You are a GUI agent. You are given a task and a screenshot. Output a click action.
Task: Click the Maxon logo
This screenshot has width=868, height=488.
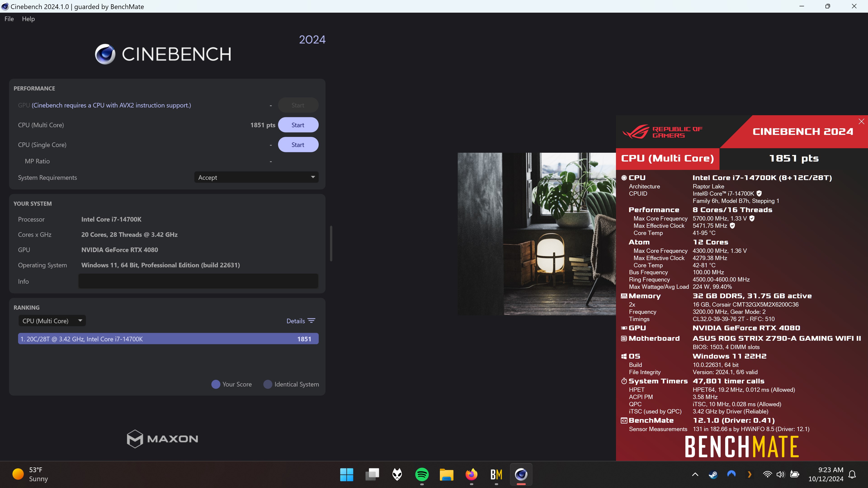(163, 439)
